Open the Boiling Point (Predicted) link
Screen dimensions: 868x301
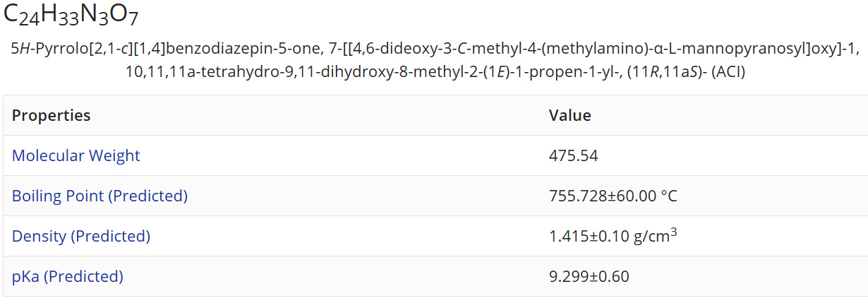tap(100, 196)
